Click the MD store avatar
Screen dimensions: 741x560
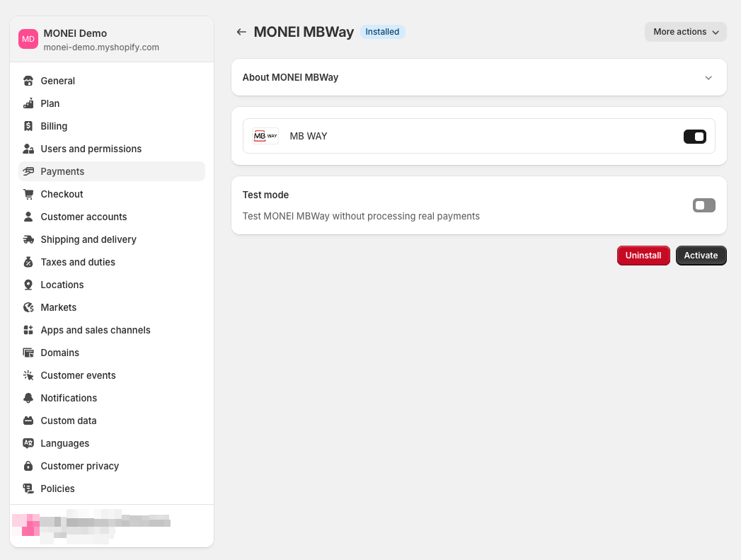coord(28,39)
